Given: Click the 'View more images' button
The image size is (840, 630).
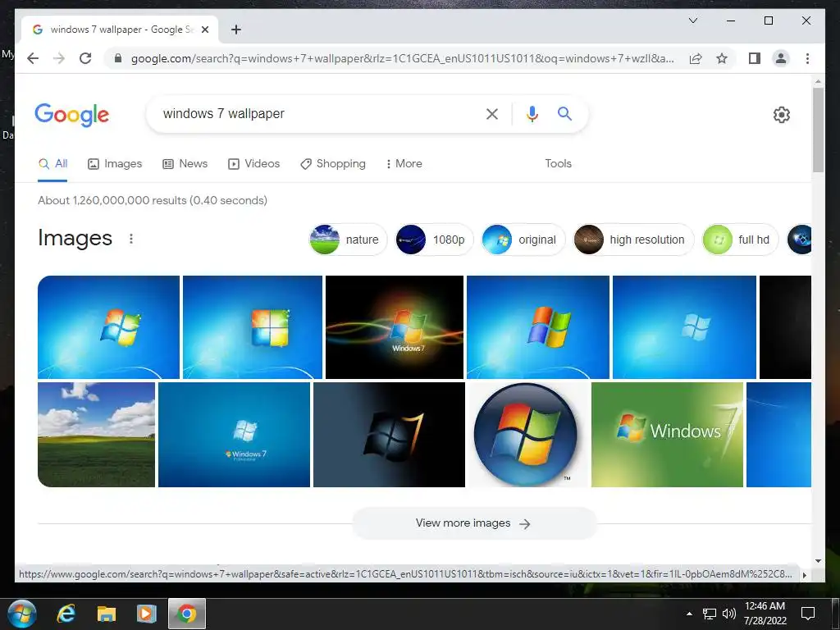Looking at the screenshot, I should click(474, 523).
